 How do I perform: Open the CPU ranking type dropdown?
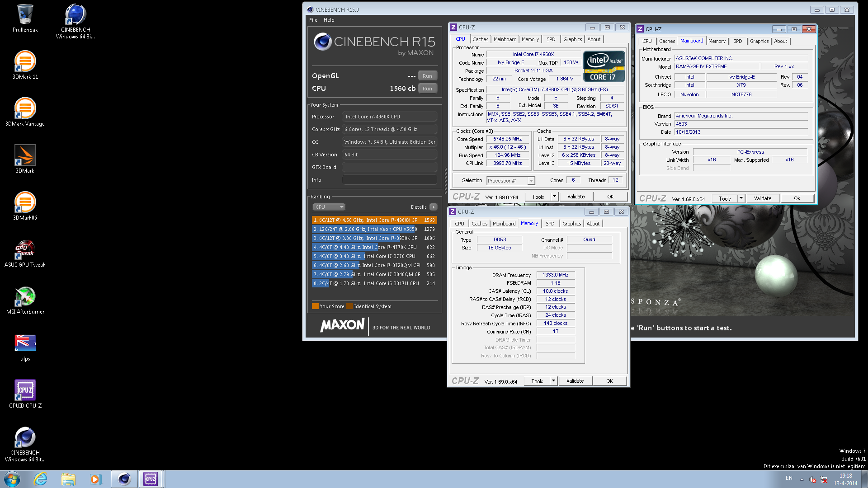click(329, 207)
